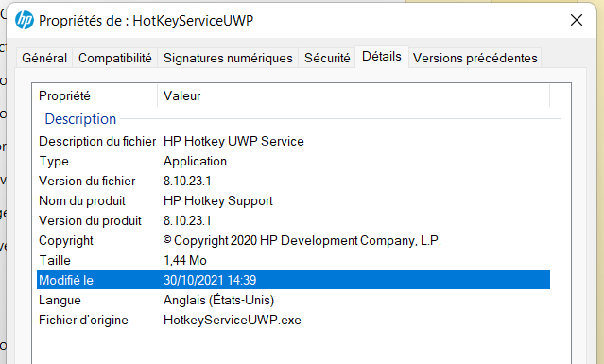The width and height of the screenshot is (604, 364).
Task: Click the value HP Hotkey Support
Action: [218, 200]
